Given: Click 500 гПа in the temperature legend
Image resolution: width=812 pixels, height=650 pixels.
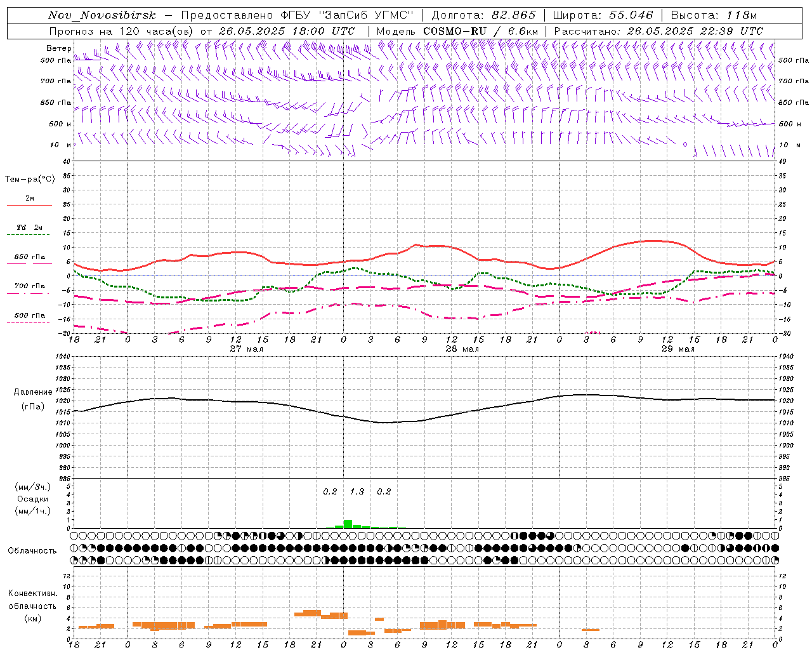Looking at the screenshot, I should [29, 315].
